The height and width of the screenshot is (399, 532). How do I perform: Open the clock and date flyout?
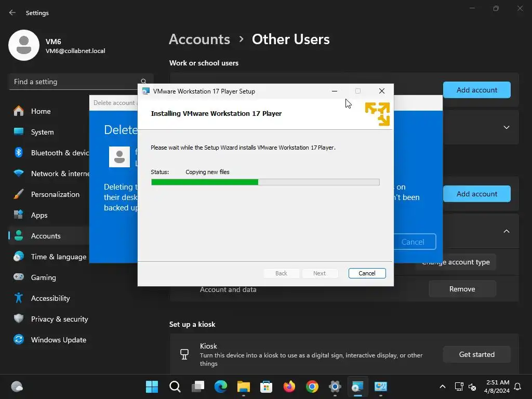point(497,387)
